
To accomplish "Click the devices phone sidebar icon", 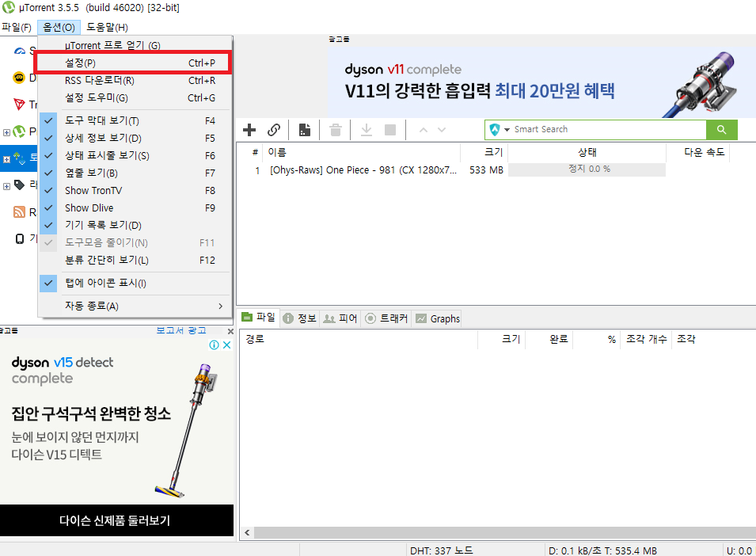I will tap(20, 238).
